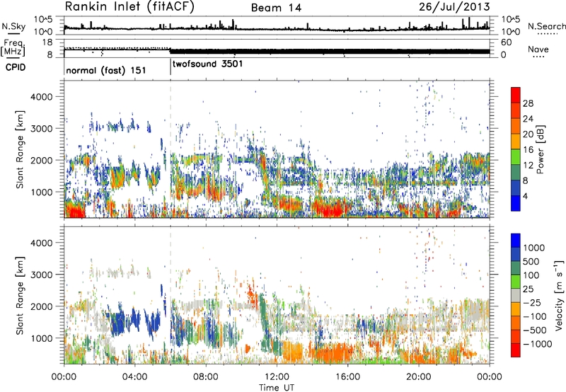Click the '16:00' time axis label

pyautogui.click(x=347, y=377)
